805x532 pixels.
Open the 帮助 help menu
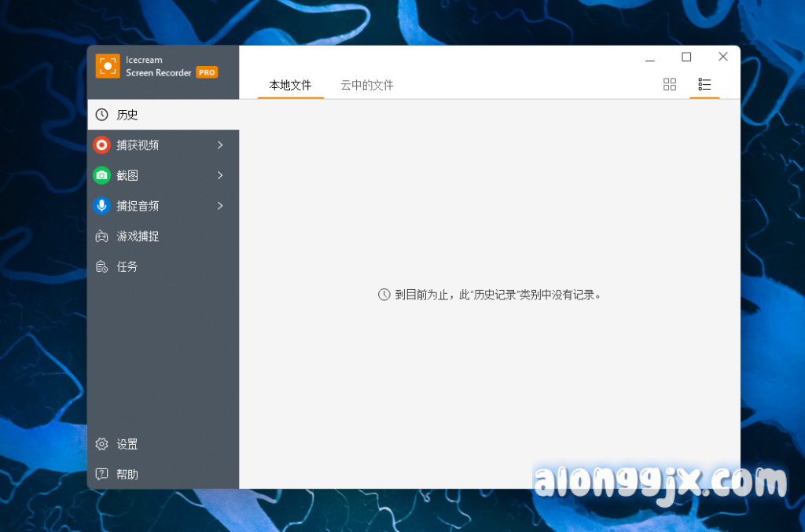point(127,475)
